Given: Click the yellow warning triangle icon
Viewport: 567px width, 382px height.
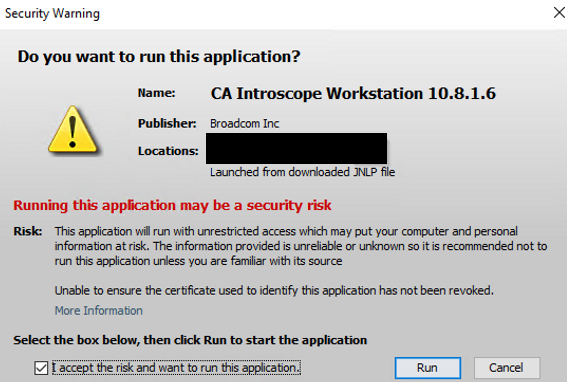Looking at the screenshot, I should (x=73, y=130).
